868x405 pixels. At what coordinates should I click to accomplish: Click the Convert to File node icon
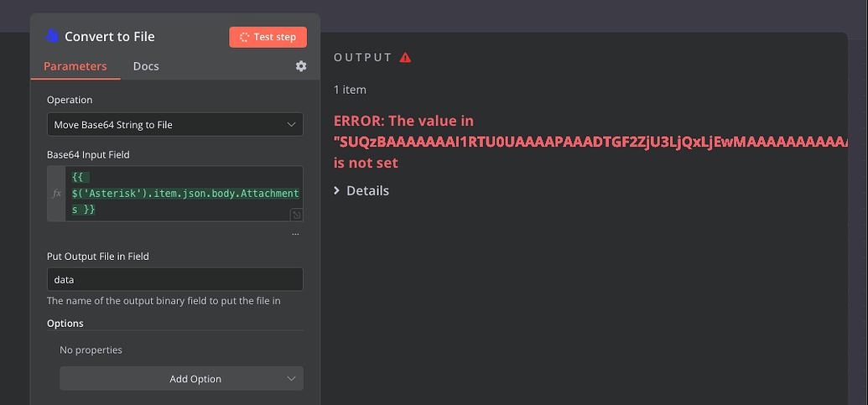click(51, 37)
